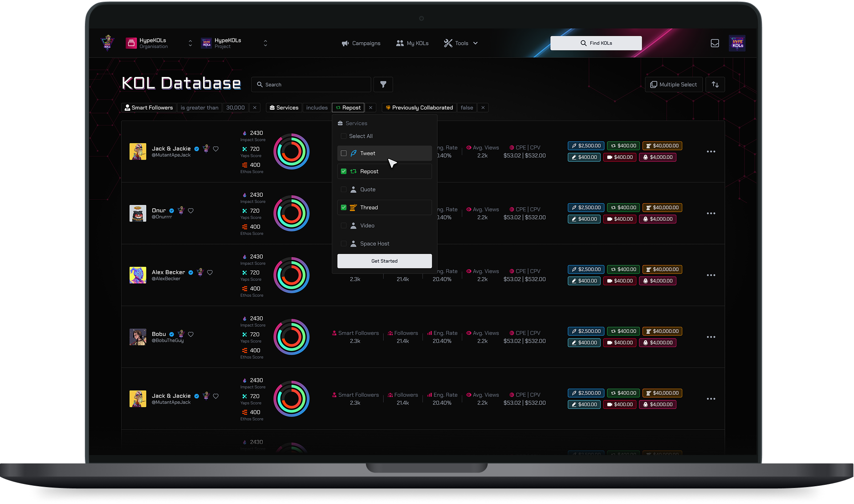Click the heart icon on the first Jack & Jackie row
Screen dimensions: 854x504
[x=216, y=149]
